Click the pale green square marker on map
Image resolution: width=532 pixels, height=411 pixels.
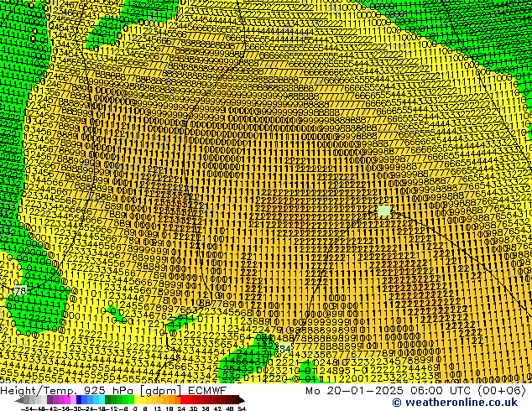point(383,211)
